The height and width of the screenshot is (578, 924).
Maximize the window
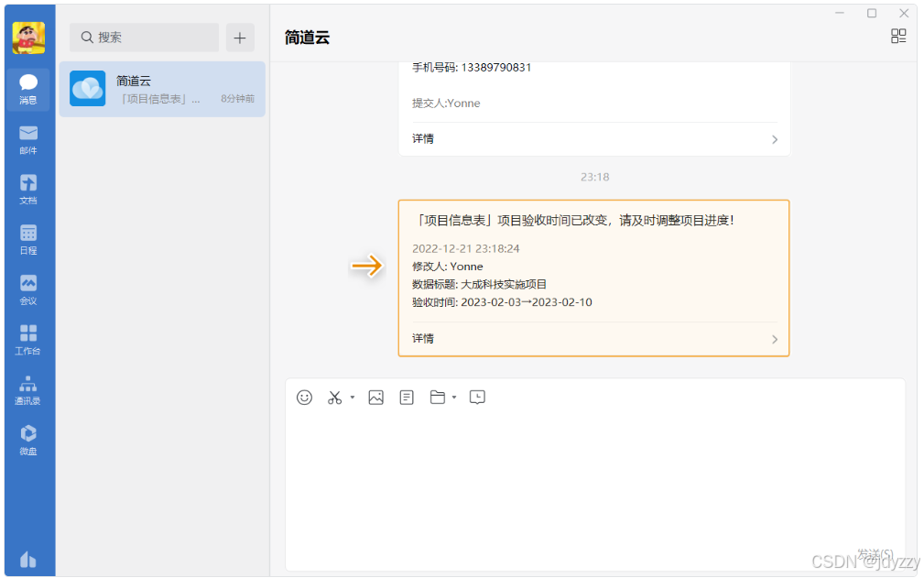[x=872, y=13]
